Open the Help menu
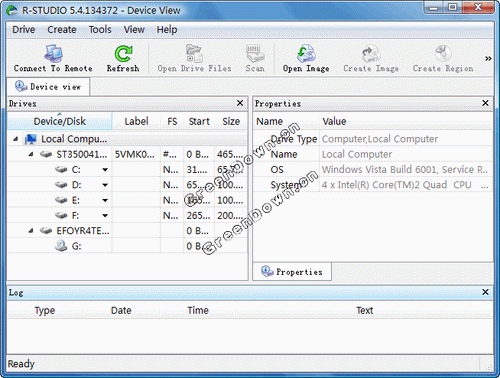This screenshot has height=378, width=500. click(167, 30)
